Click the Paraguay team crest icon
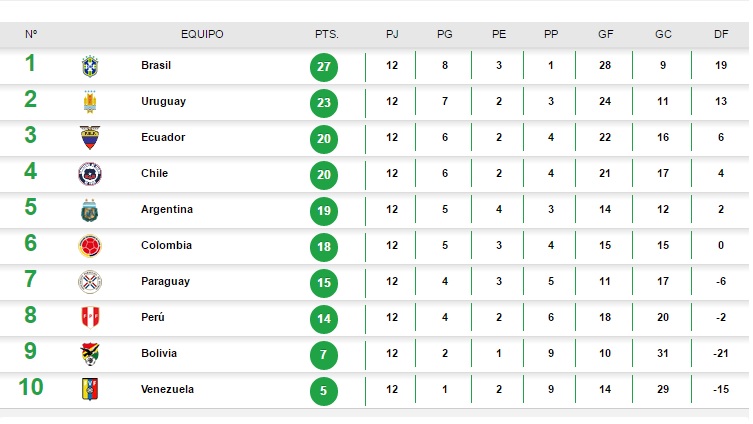 (90, 282)
